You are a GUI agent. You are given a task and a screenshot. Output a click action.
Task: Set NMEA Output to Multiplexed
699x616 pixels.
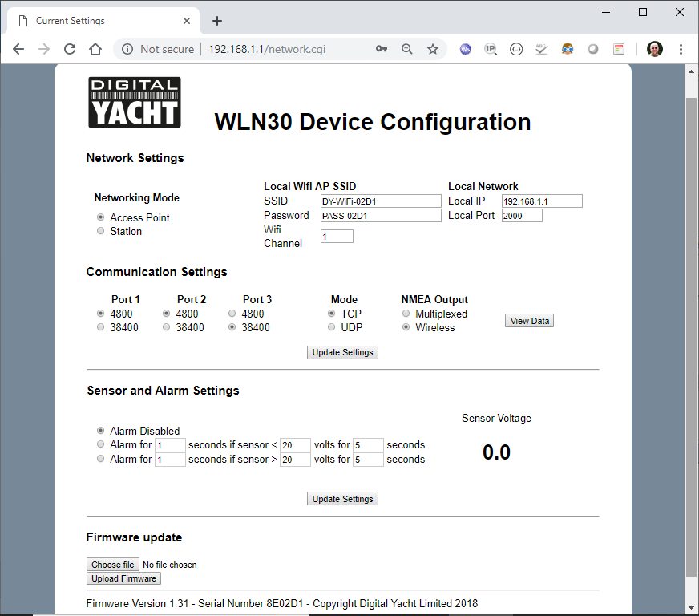(406, 313)
